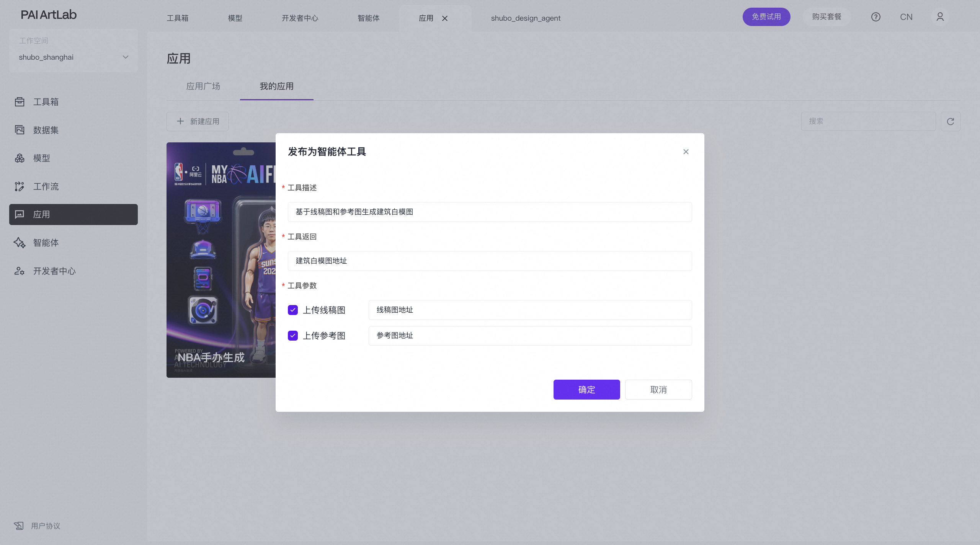Close the publish tool dialog

[x=686, y=152]
